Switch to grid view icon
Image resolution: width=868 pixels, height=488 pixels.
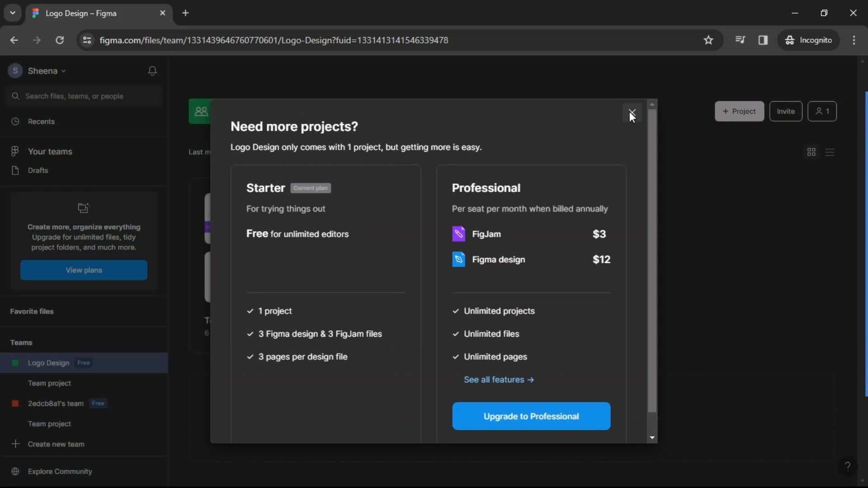[x=811, y=152]
